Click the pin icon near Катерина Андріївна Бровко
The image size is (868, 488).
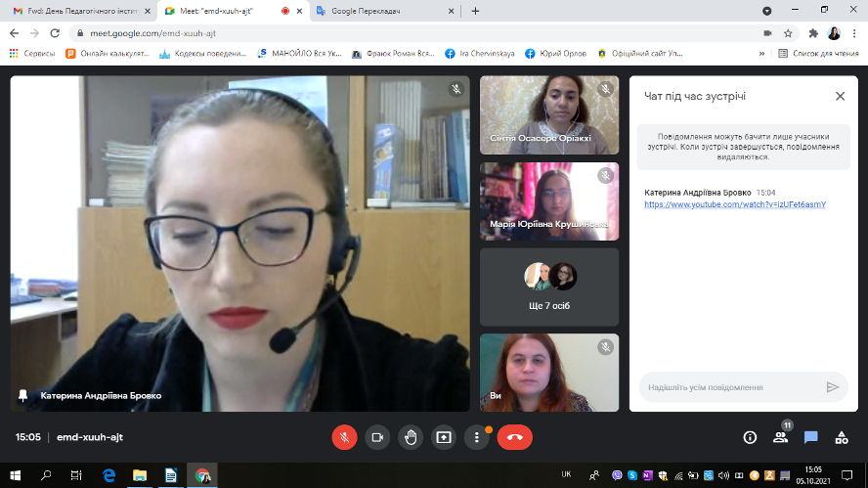coord(22,395)
